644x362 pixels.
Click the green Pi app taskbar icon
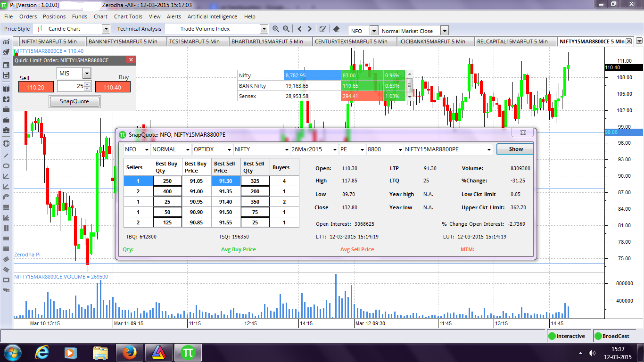coord(188,353)
